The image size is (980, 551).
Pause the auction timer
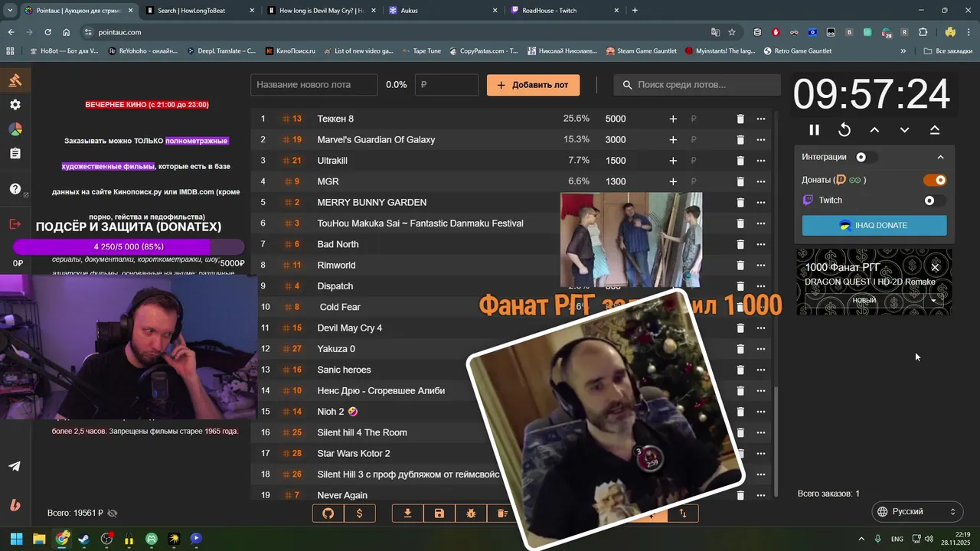(x=814, y=130)
